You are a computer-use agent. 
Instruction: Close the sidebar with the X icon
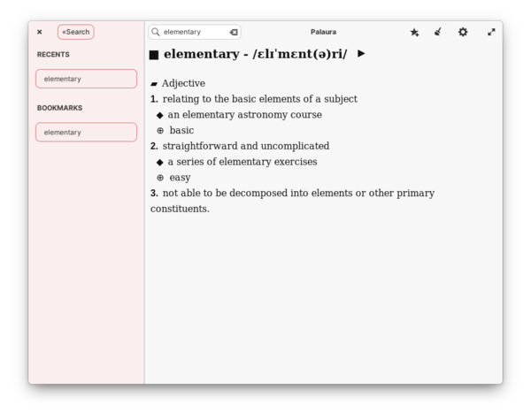pyautogui.click(x=40, y=32)
